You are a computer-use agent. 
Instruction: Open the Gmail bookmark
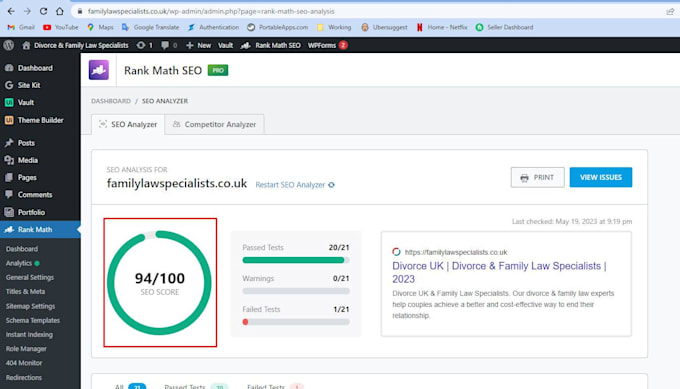(x=21, y=27)
